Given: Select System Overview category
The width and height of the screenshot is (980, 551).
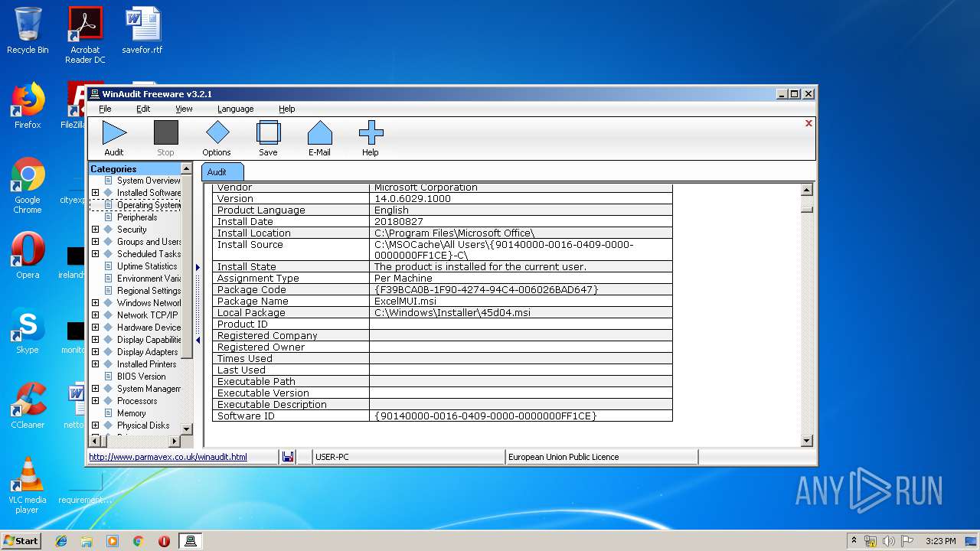Looking at the screenshot, I should 149,181.
